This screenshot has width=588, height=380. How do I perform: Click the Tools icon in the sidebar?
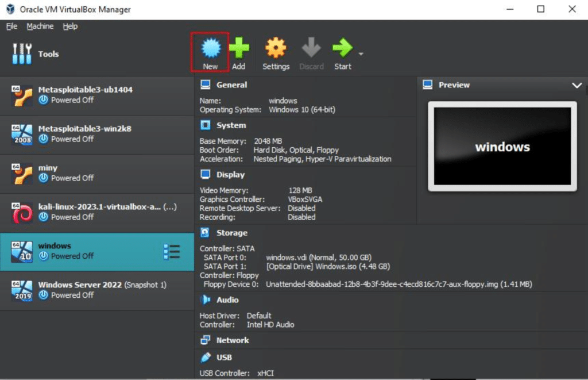pos(22,53)
